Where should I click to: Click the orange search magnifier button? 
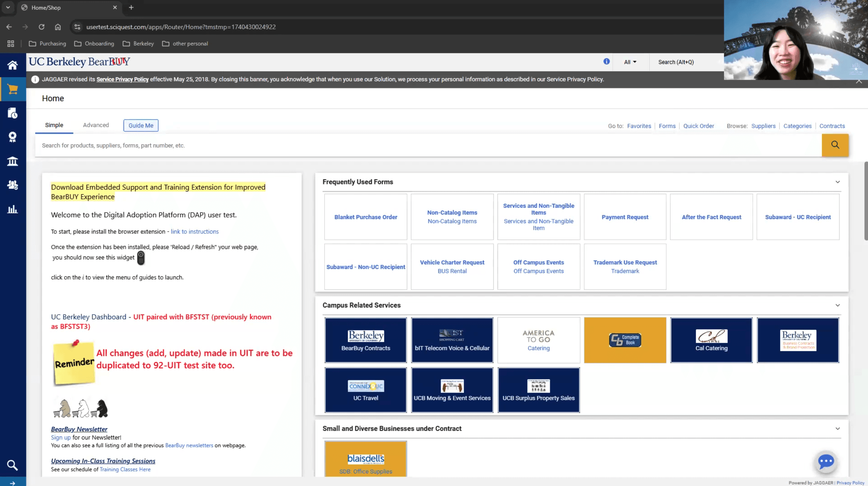[x=835, y=145]
